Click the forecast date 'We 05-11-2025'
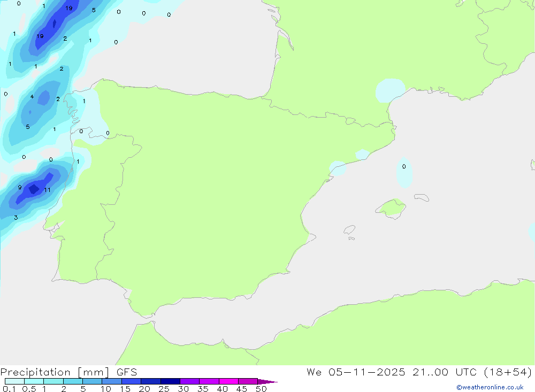 pos(356,372)
